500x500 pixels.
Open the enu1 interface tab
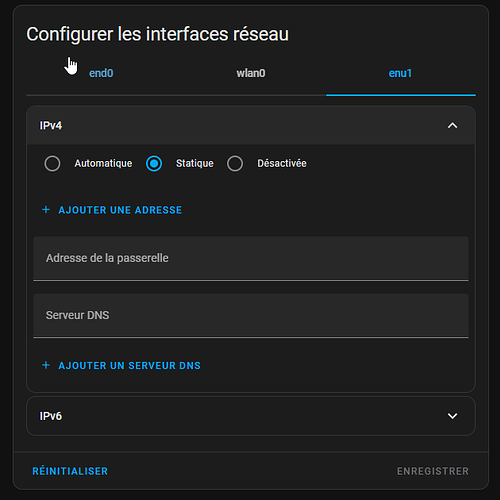(x=400, y=73)
